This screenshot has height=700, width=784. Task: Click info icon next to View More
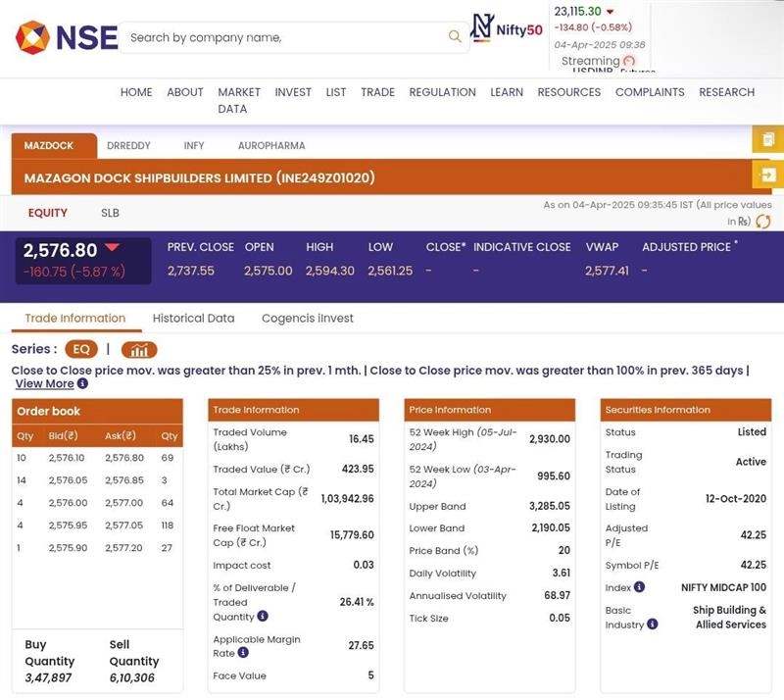coord(82,384)
